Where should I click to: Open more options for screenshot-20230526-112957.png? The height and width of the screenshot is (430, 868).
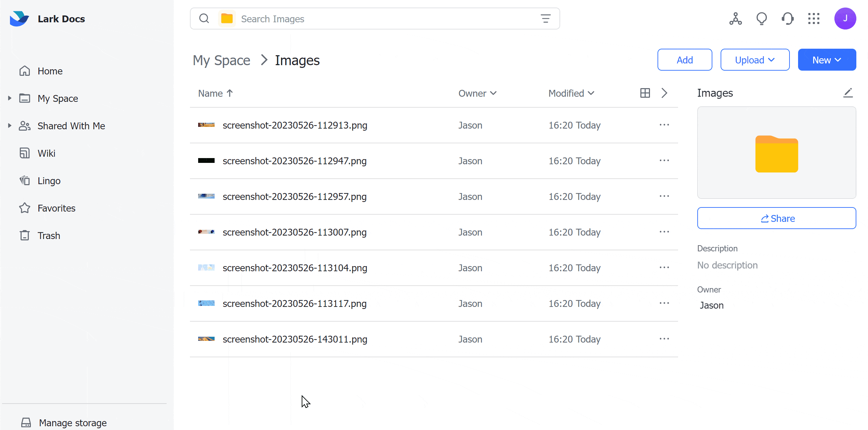[x=664, y=196]
